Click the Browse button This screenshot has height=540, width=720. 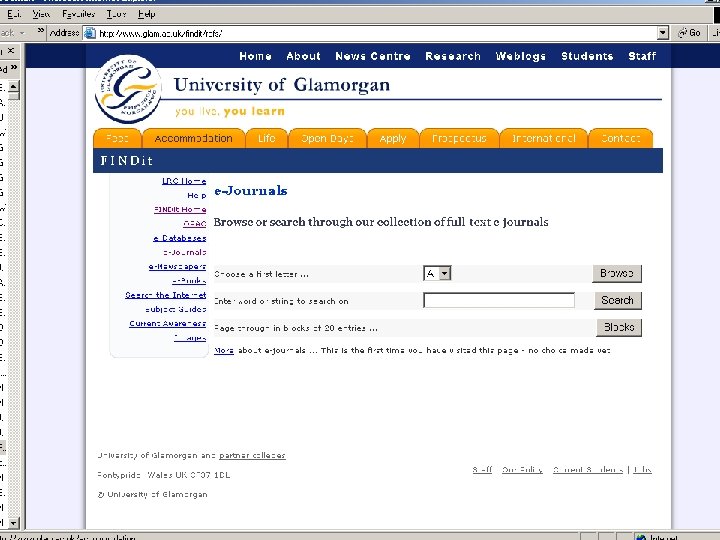(x=617, y=273)
